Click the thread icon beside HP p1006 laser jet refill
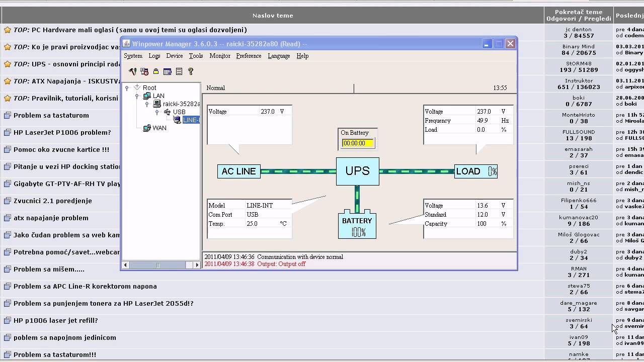 pos(7,321)
